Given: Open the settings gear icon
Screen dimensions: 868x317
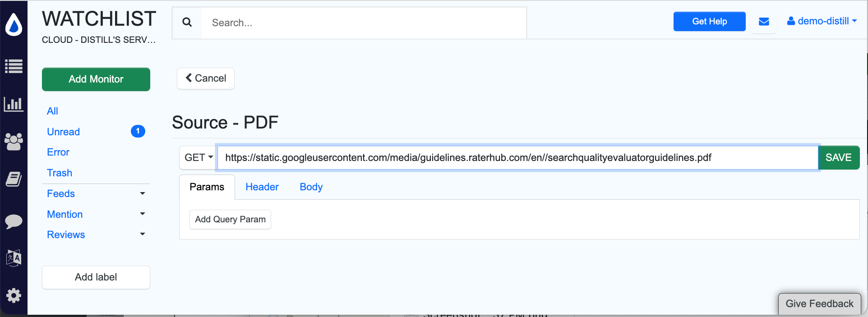Looking at the screenshot, I should point(14,296).
